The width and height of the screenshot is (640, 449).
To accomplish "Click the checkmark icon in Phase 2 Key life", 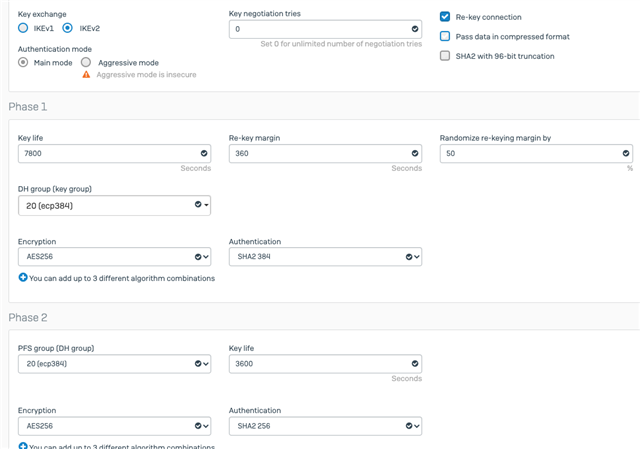I will [x=415, y=364].
